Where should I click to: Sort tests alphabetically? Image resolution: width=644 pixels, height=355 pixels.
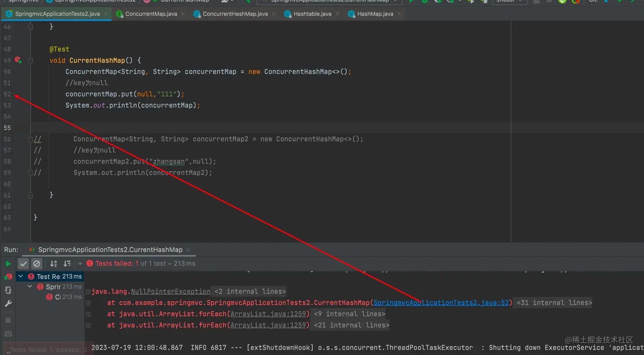pyautogui.click(x=53, y=264)
